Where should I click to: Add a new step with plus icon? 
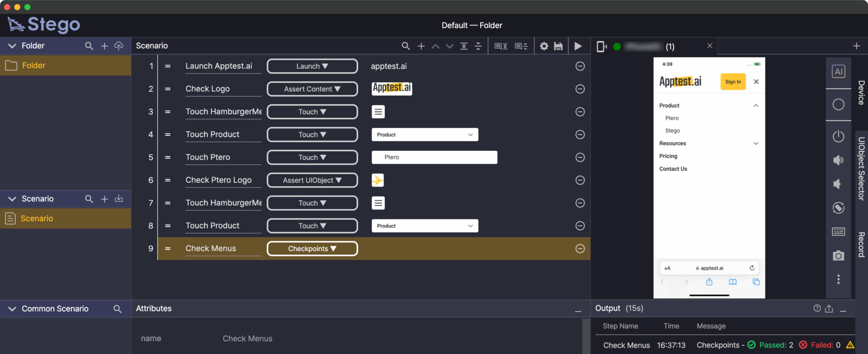[421, 46]
